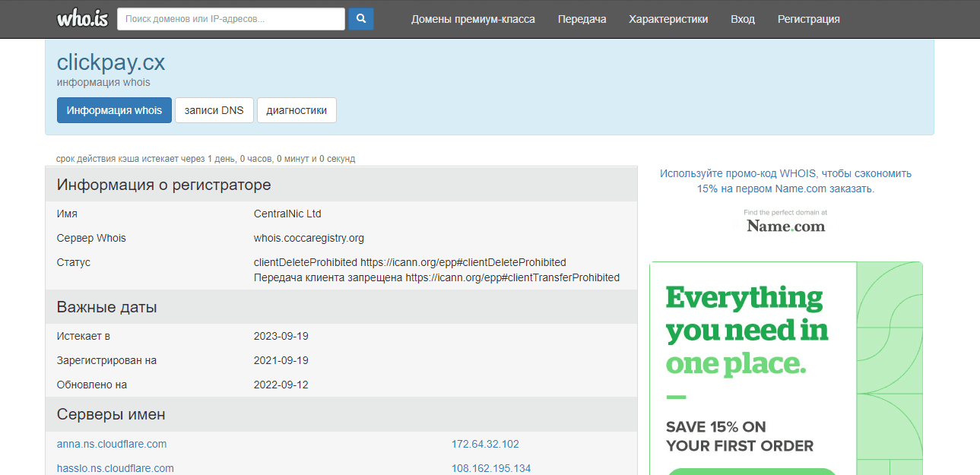
Task: Click the Name.com logo
Action: [x=785, y=226]
